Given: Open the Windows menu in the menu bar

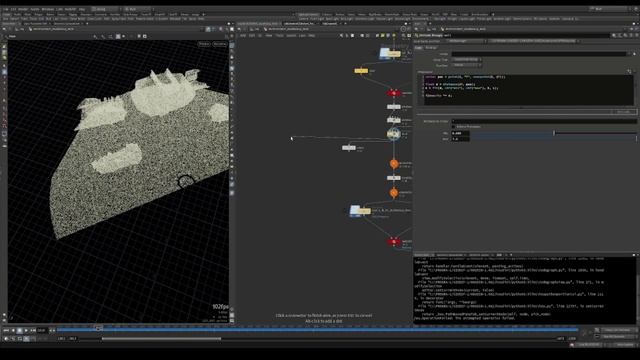Looking at the screenshot, I should pos(47,9).
